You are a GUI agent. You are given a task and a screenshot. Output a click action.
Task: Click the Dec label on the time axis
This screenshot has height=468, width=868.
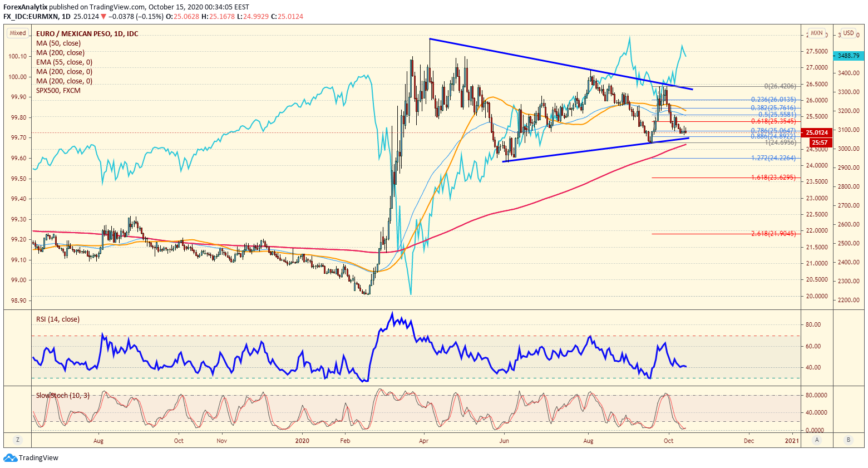[x=749, y=441]
